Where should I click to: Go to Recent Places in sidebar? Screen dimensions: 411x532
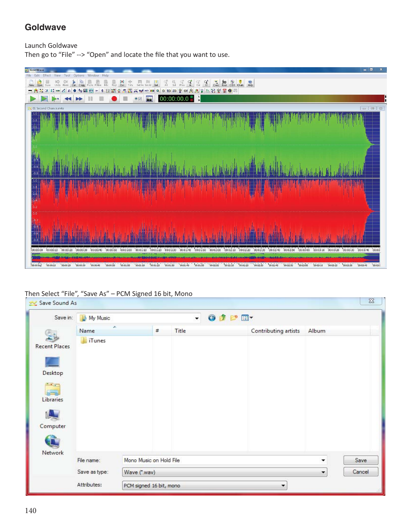(x=53, y=339)
